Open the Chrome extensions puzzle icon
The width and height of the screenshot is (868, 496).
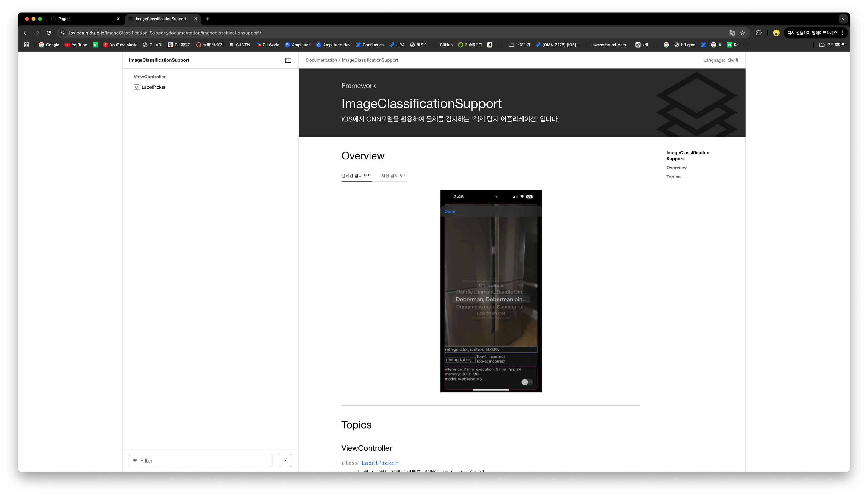coord(759,33)
